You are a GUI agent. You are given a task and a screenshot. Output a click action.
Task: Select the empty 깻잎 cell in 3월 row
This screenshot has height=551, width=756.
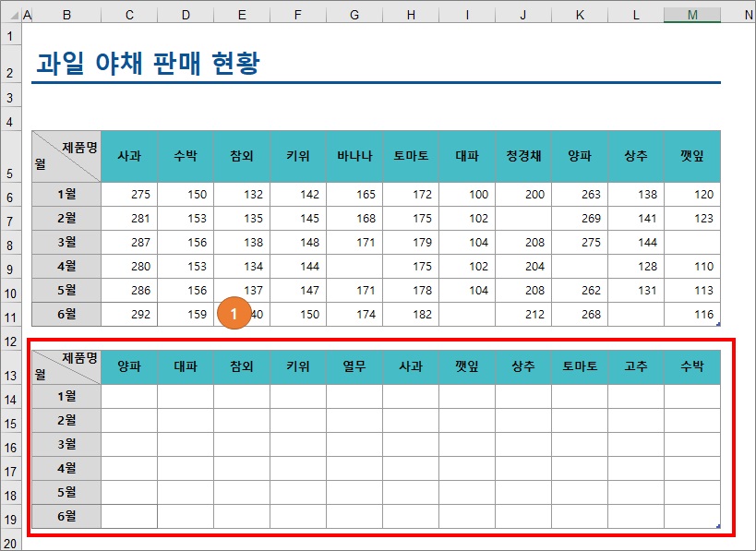(692, 242)
